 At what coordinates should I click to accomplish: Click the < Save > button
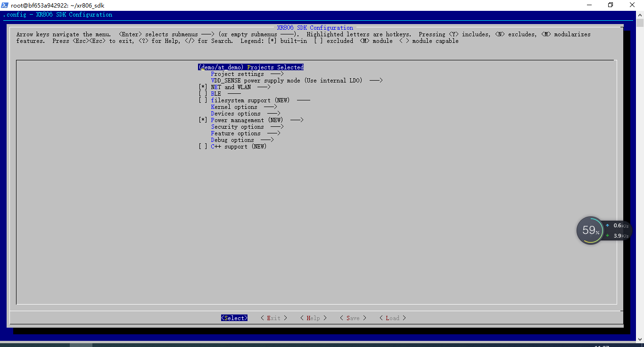click(x=353, y=318)
